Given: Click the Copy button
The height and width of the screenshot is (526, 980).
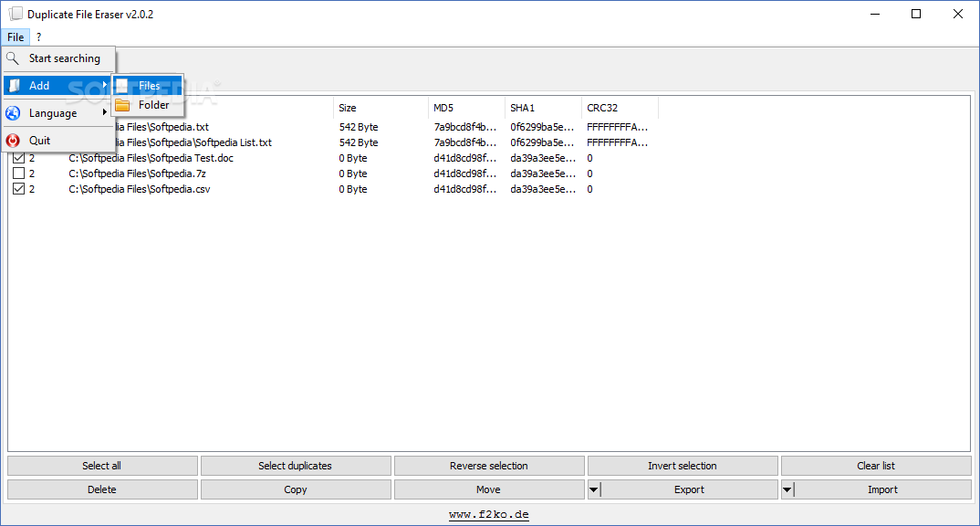Looking at the screenshot, I should tap(295, 489).
